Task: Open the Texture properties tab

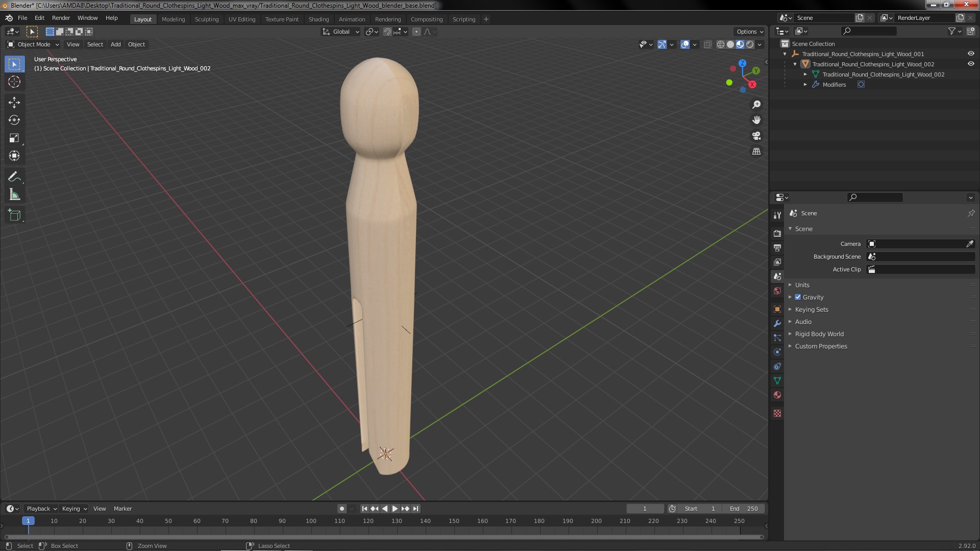Action: tap(777, 413)
